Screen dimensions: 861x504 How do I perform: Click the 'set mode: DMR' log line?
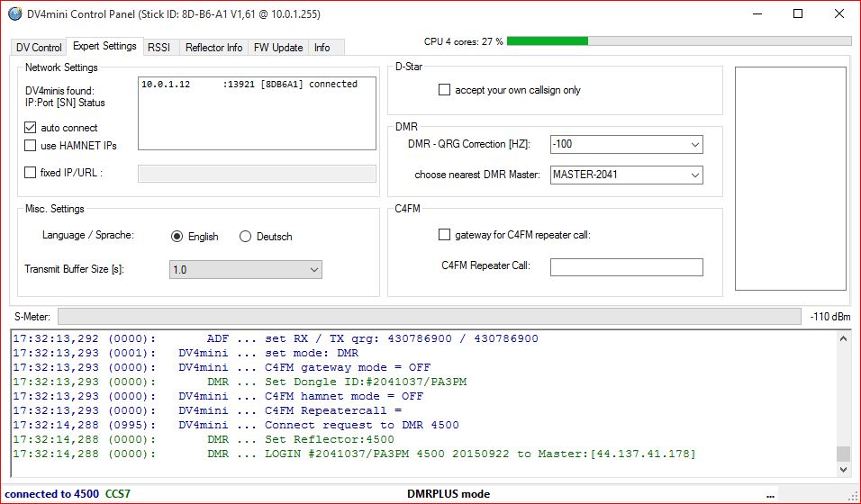(x=186, y=353)
